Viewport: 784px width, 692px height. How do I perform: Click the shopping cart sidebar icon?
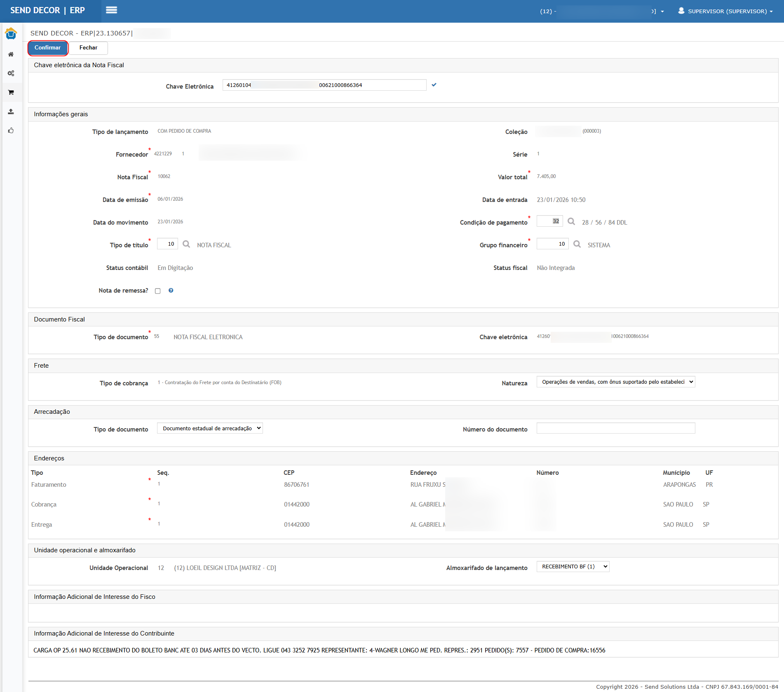(11, 92)
